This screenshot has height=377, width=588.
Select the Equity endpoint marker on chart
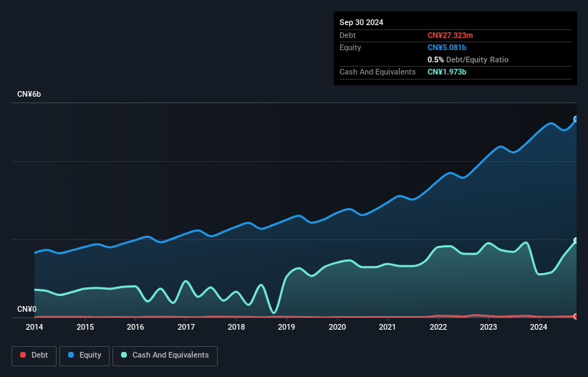click(576, 119)
